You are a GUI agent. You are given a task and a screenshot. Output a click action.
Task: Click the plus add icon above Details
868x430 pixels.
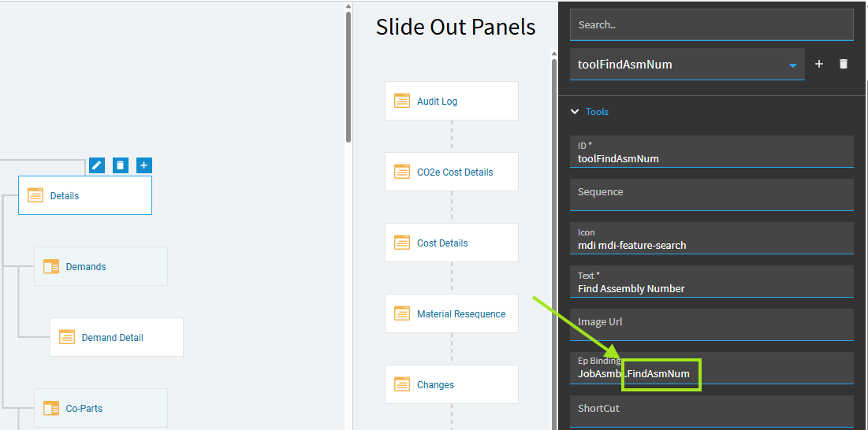pyautogui.click(x=143, y=165)
